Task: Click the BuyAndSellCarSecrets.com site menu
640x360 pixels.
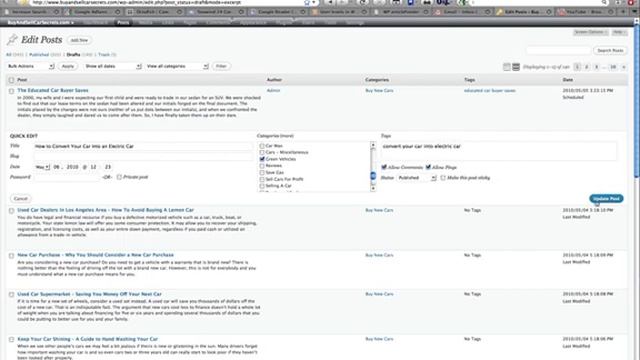Action: (40, 22)
